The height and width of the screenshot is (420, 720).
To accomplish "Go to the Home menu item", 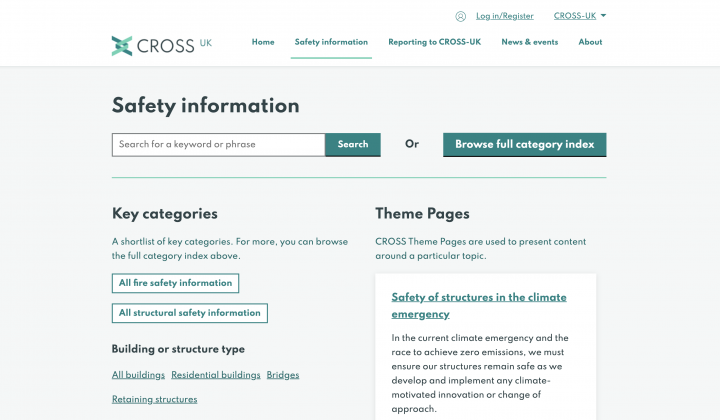I will coord(263,42).
